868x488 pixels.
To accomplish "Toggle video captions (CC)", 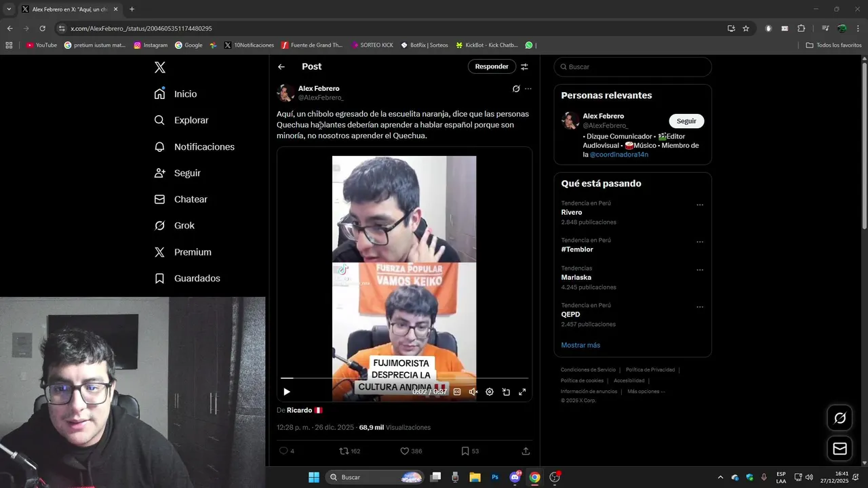I will (x=457, y=392).
